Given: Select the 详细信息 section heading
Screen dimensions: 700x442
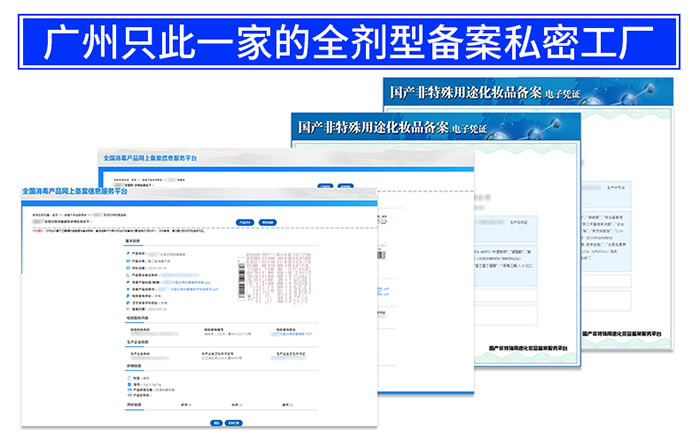Looking at the screenshot, I should [x=133, y=367].
